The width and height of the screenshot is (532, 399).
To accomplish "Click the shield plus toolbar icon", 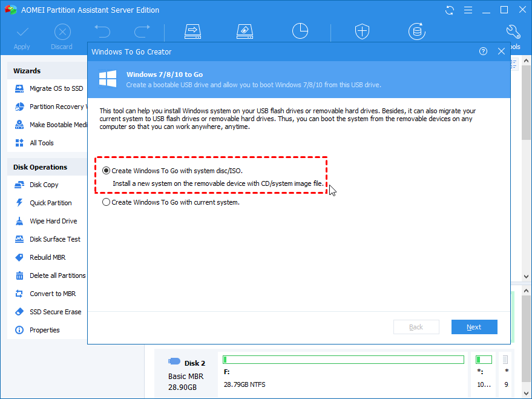I will point(362,31).
